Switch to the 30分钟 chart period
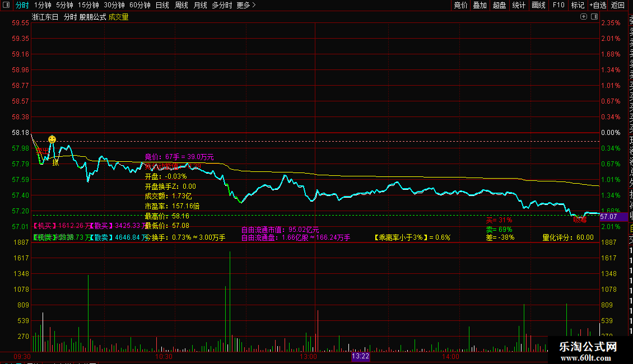The width and height of the screenshot is (633, 364). [x=114, y=5]
